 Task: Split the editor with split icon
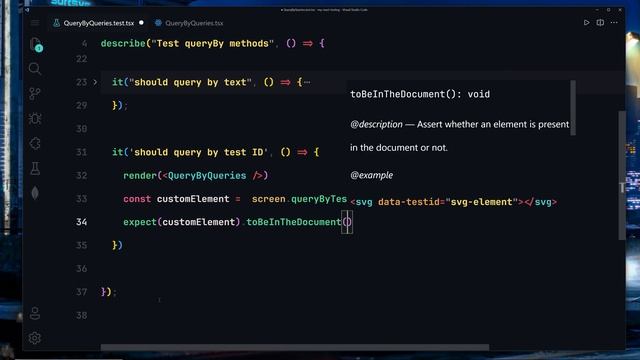(x=600, y=23)
